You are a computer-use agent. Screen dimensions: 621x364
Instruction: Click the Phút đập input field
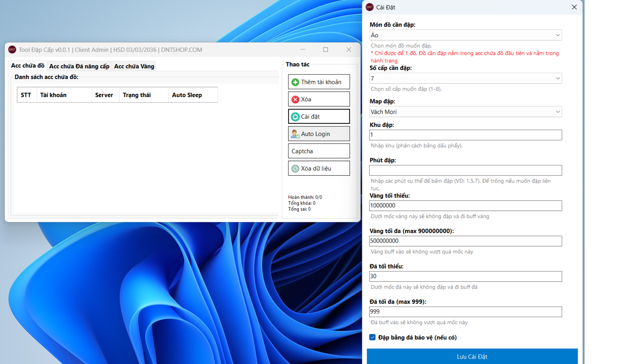click(465, 170)
